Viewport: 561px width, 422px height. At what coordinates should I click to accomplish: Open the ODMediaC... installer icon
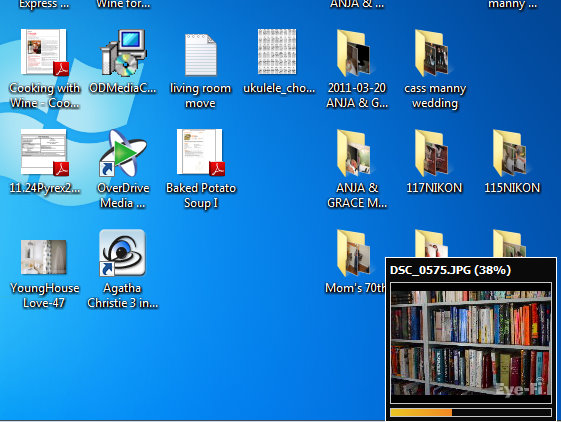coord(123,53)
